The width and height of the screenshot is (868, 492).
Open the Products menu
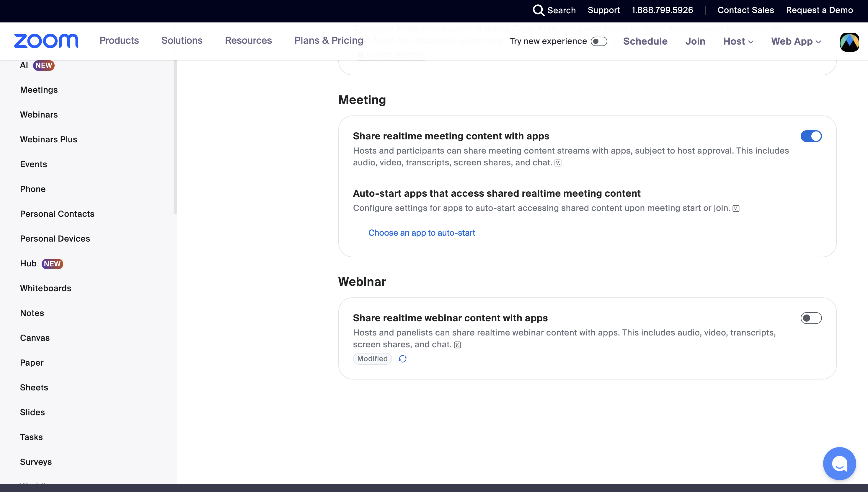[x=119, y=40]
